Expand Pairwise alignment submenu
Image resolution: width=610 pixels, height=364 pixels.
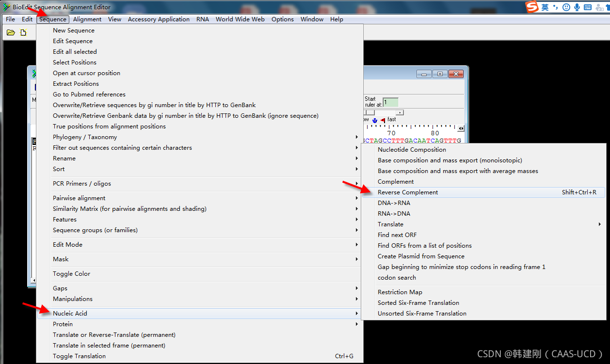pos(199,198)
